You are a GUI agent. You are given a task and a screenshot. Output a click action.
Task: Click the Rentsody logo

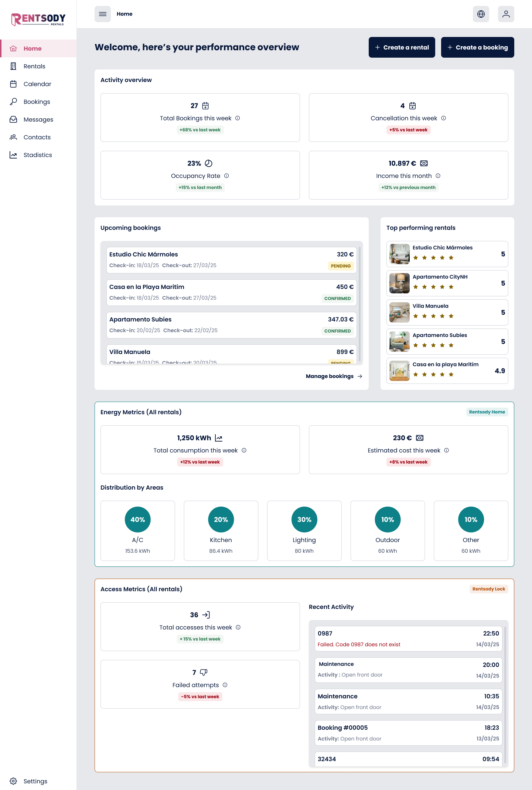coord(38,19)
